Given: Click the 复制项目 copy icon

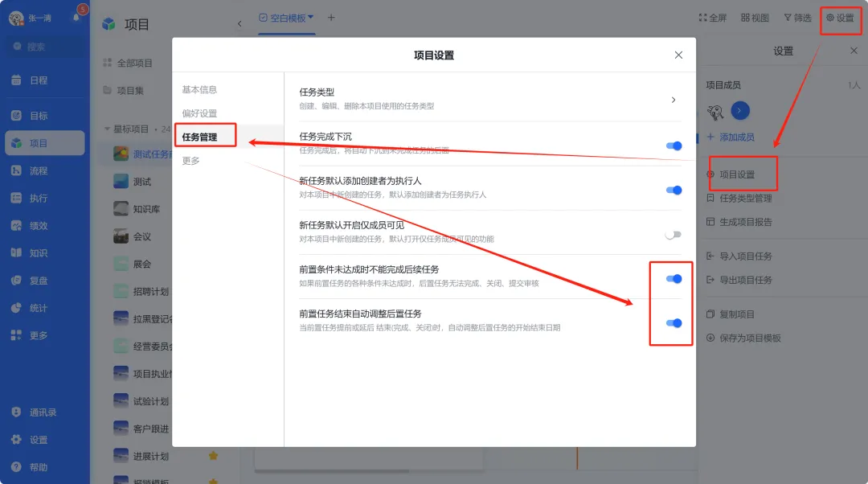Looking at the screenshot, I should pyautogui.click(x=710, y=314).
